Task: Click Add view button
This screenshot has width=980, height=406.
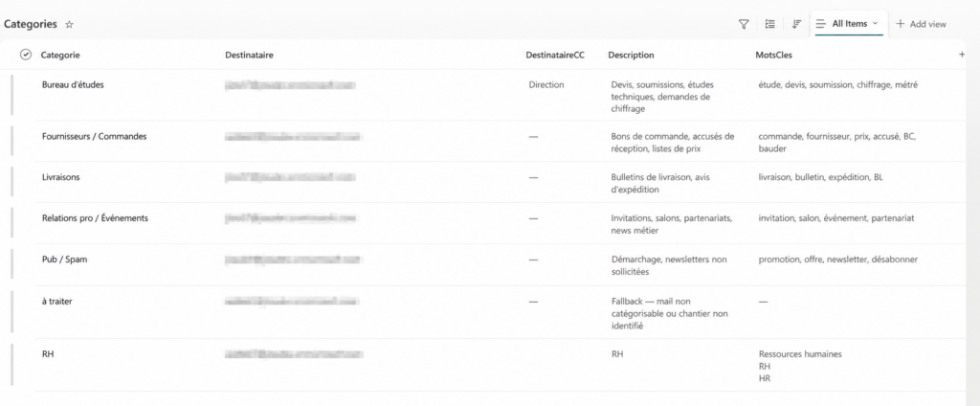Action: click(921, 24)
